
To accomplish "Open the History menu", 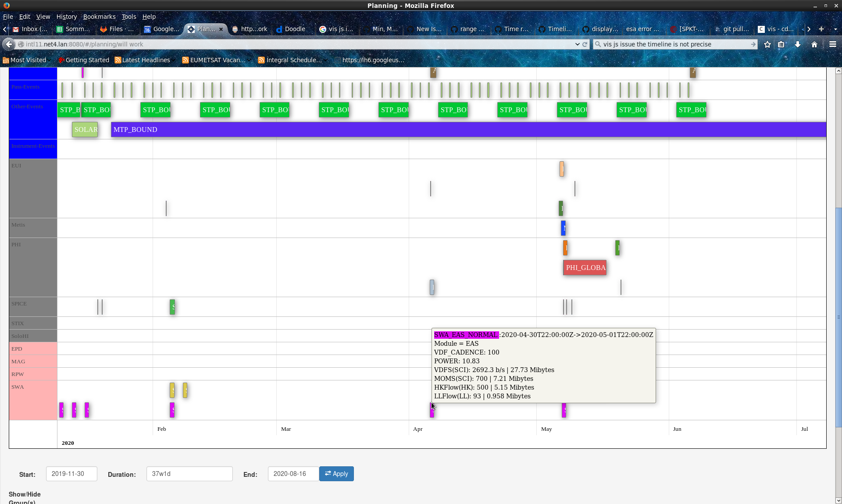I will tap(67, 17).
